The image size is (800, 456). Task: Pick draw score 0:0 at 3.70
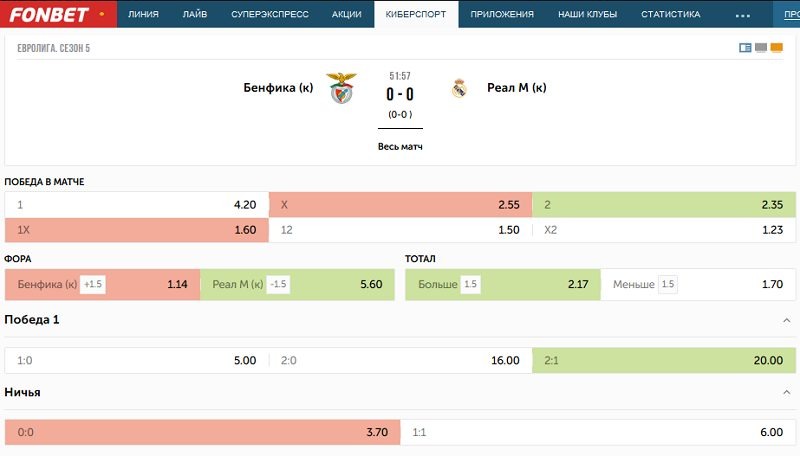pos(202,432)
